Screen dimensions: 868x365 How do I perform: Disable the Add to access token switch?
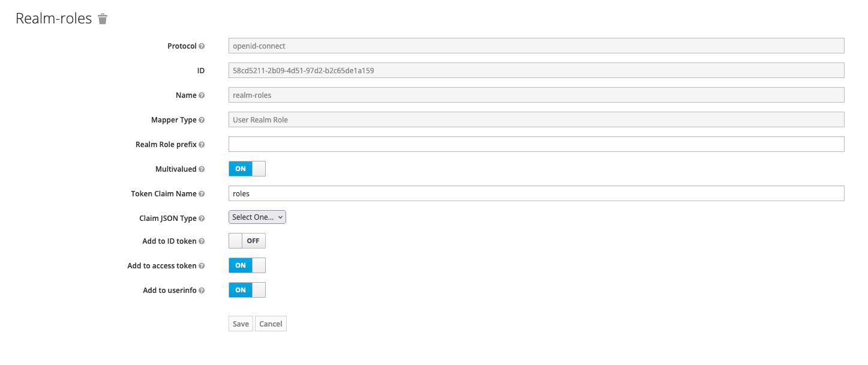247,266
